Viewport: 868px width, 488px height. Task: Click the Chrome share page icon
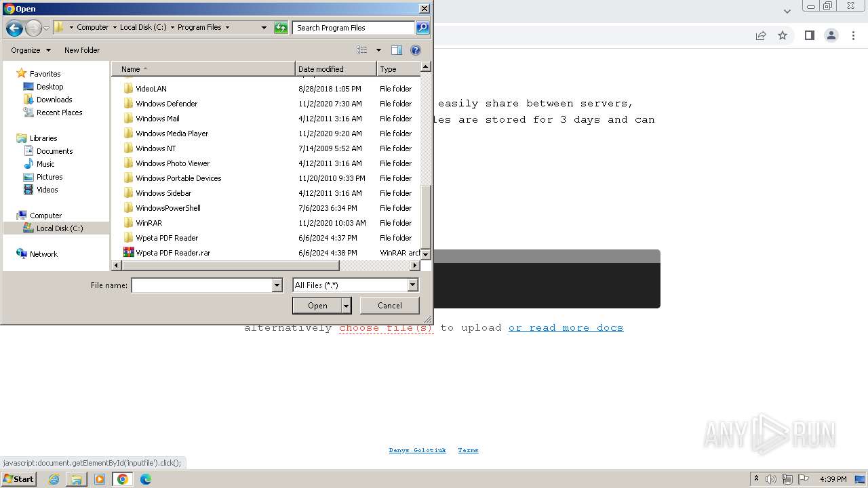761,36
